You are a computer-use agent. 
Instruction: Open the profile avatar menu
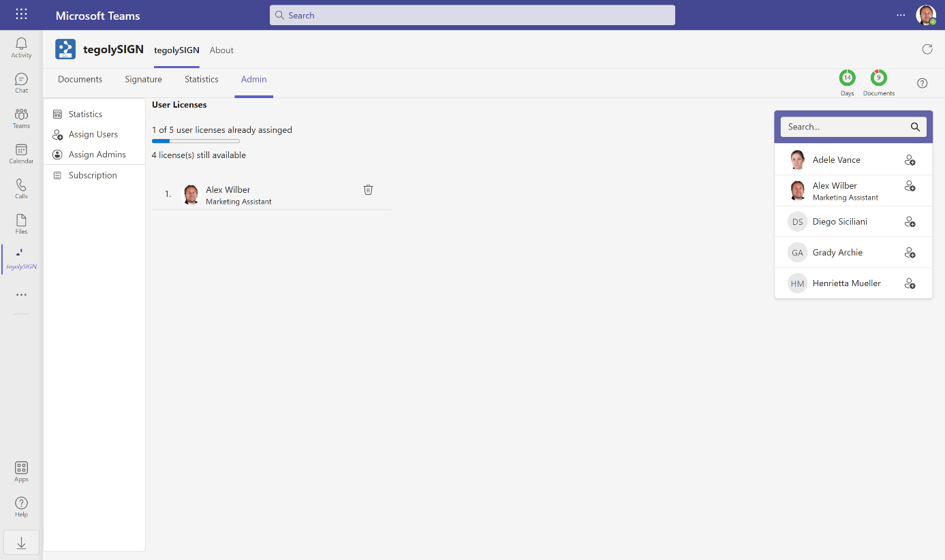(926, 15)
